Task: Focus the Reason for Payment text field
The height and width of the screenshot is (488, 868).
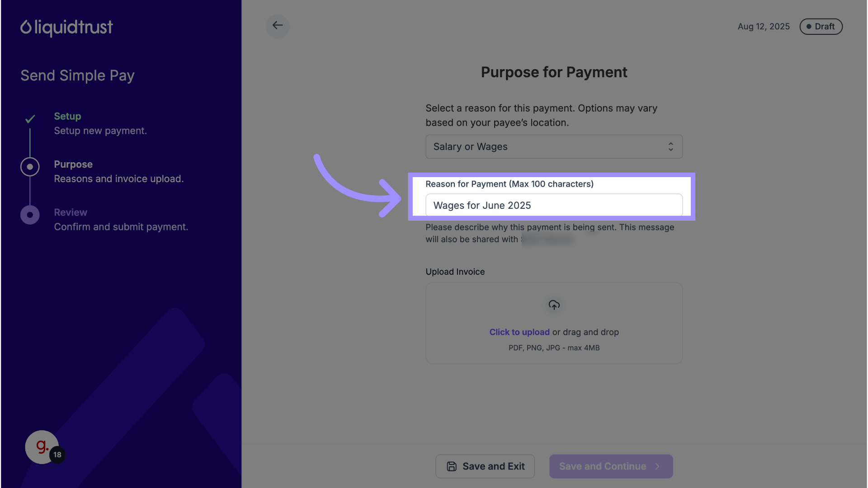Action: [554, 206]
